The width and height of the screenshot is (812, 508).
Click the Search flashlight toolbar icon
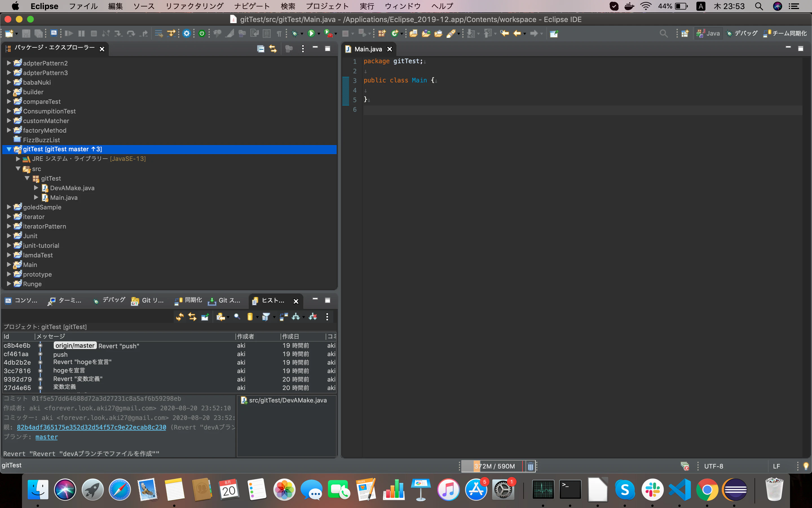451,33
